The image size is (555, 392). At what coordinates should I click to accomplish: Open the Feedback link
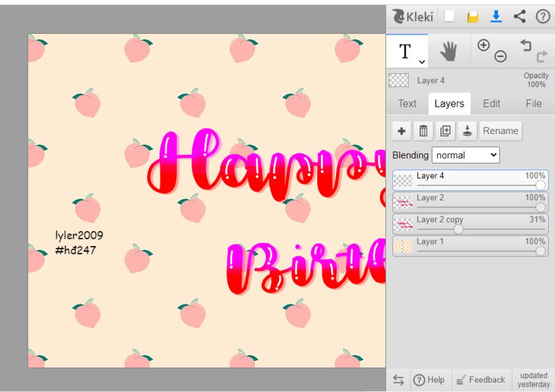coord(480,380)
